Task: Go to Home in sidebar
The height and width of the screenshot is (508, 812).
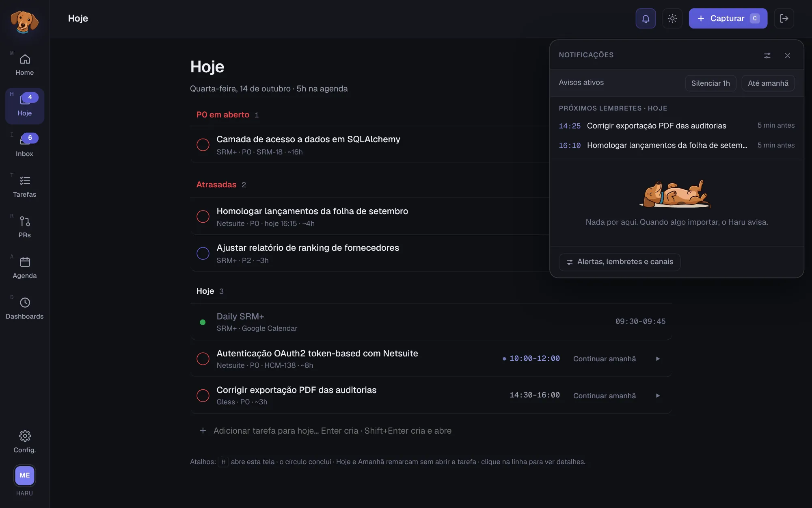Action: [25, 65]
